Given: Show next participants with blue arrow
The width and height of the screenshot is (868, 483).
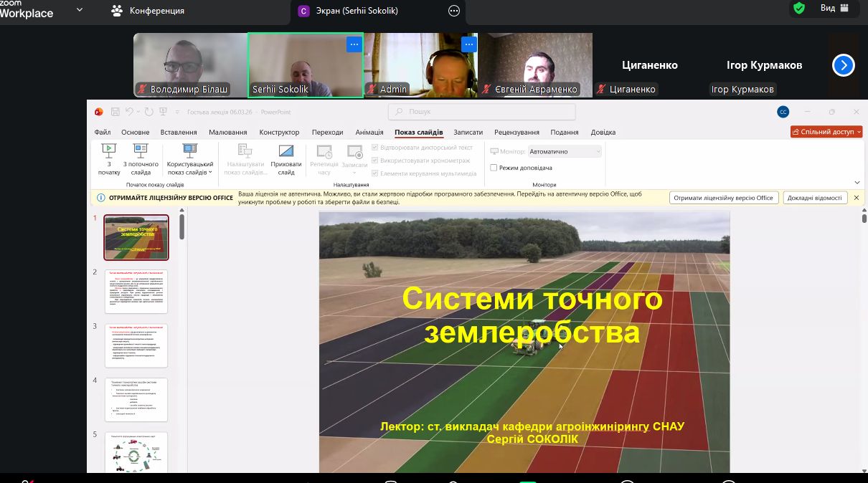Looking at the screenshot, I should (844, 65).
